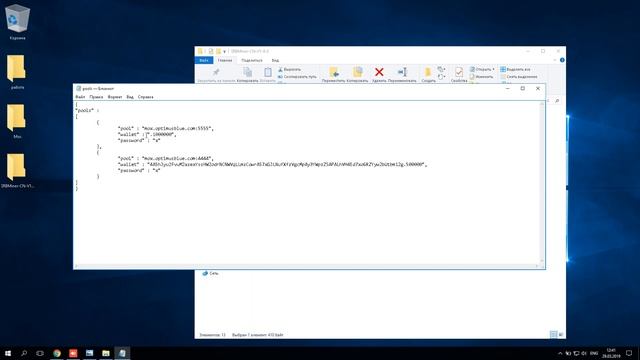640x360 pixels.
Task: Click the Переместить в folder icon
Action: click(334, 72)
